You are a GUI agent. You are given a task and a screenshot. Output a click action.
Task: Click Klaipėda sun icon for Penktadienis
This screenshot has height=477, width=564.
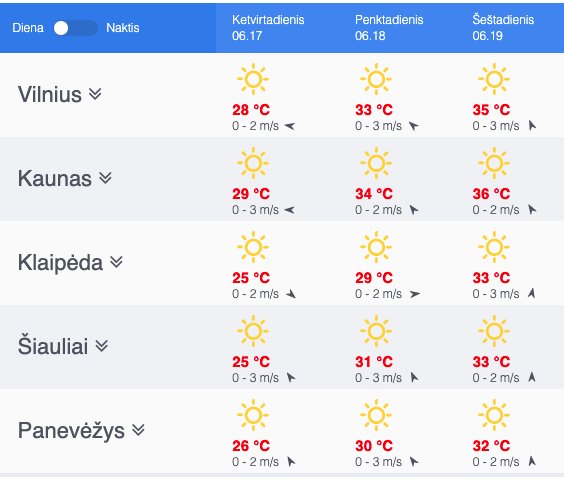[376, 247]
